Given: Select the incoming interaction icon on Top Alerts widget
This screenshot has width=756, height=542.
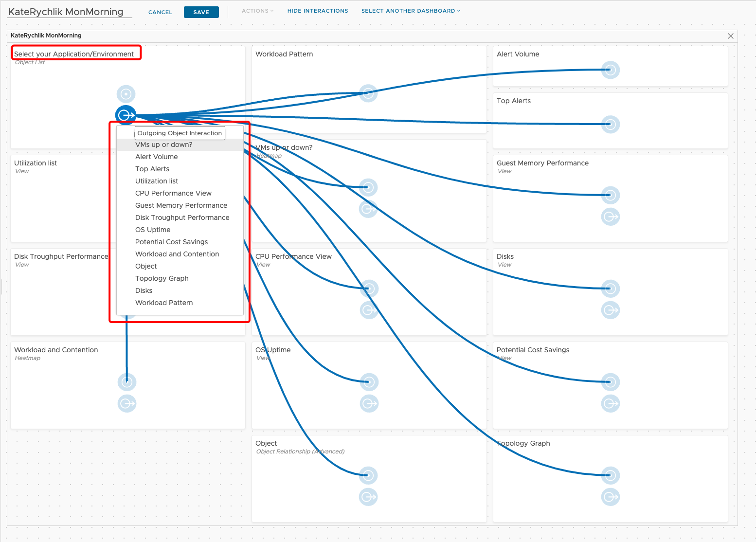Looking at the screenshot, I should point(610,124).
